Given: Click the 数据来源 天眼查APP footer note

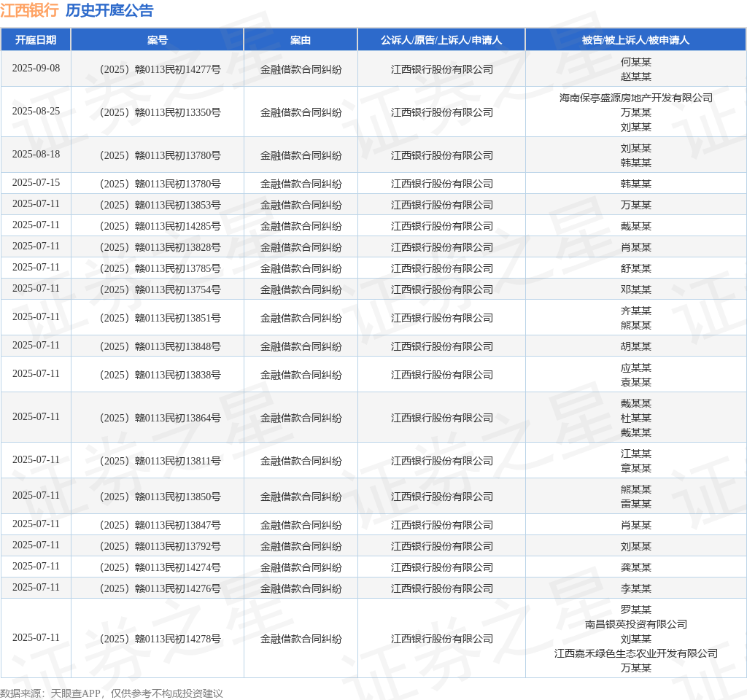Looking at the screenshot, I should pos(112,693).
